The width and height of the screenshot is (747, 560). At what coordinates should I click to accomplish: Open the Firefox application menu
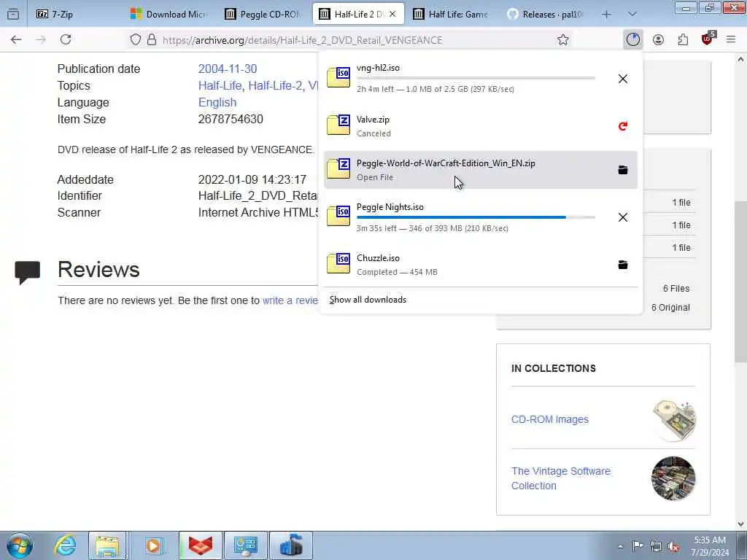(731, 40)
